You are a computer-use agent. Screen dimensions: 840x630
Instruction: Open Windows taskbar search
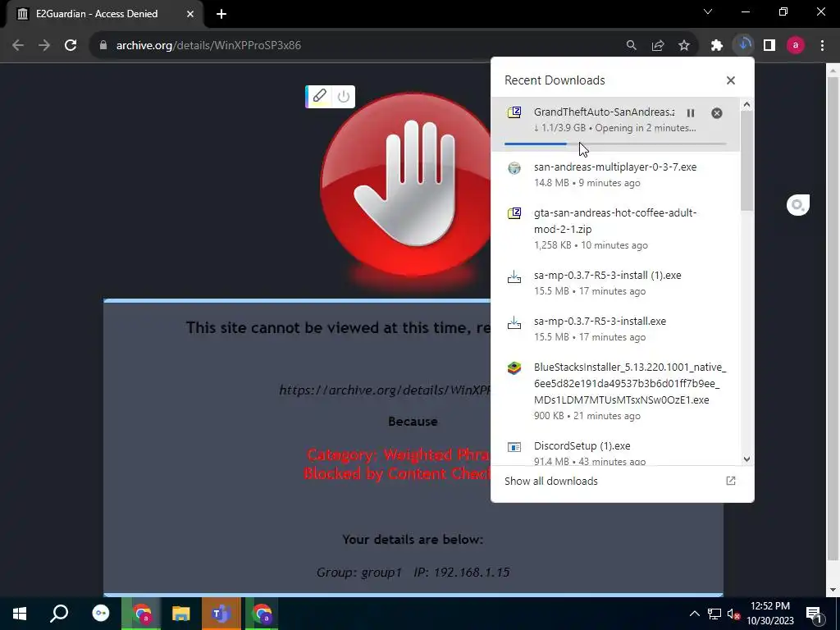click(59, 614)
